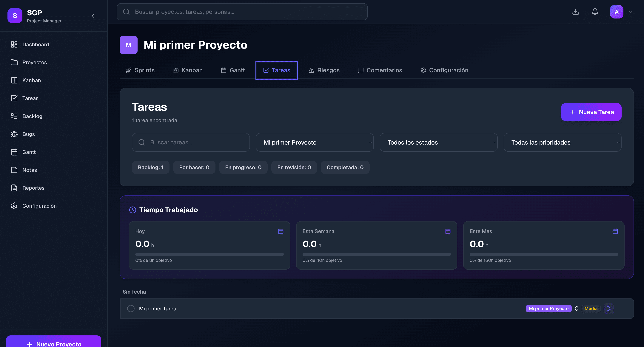This screenshot has height=347, width=644.
Task: Mark 'Mi primer tarea' as completed
Action: pos(131,308)
